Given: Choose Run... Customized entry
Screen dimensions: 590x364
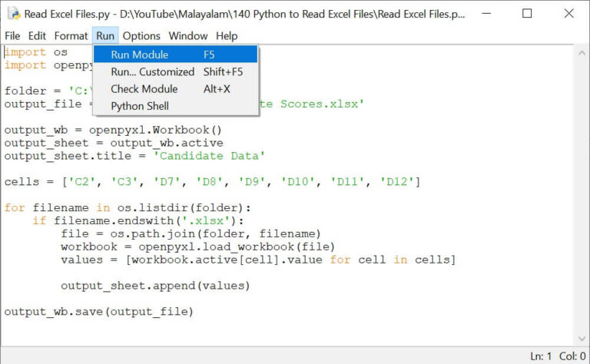Looking at the screenshot, I should (175, 71).
